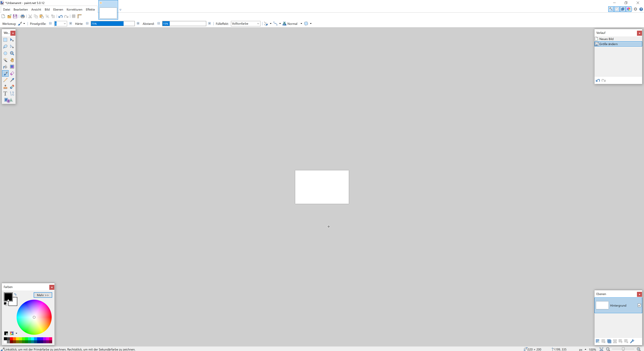The width and height of the screenshot is (644, 351).
Task: Select the Eraser tool
Action: pos(12,73)
